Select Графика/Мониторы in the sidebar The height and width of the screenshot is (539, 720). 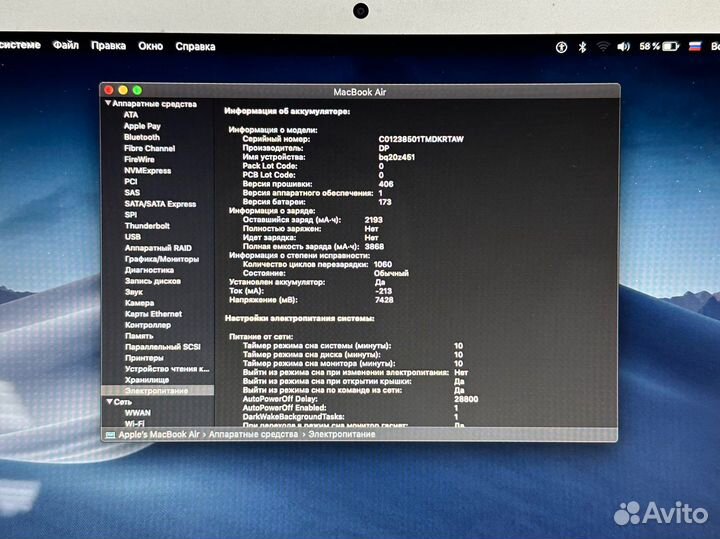point(162,259)
